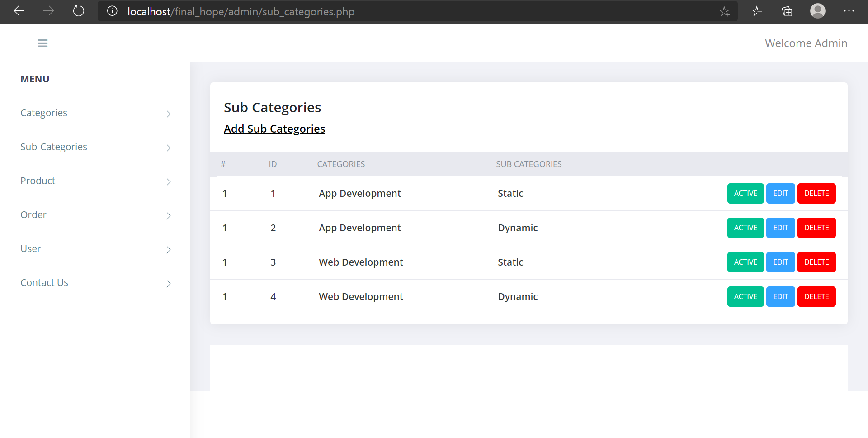This screenshot has width=868, height=438.
Task: Click the Add Sub Categories link
Action: (x=274, y=129)
